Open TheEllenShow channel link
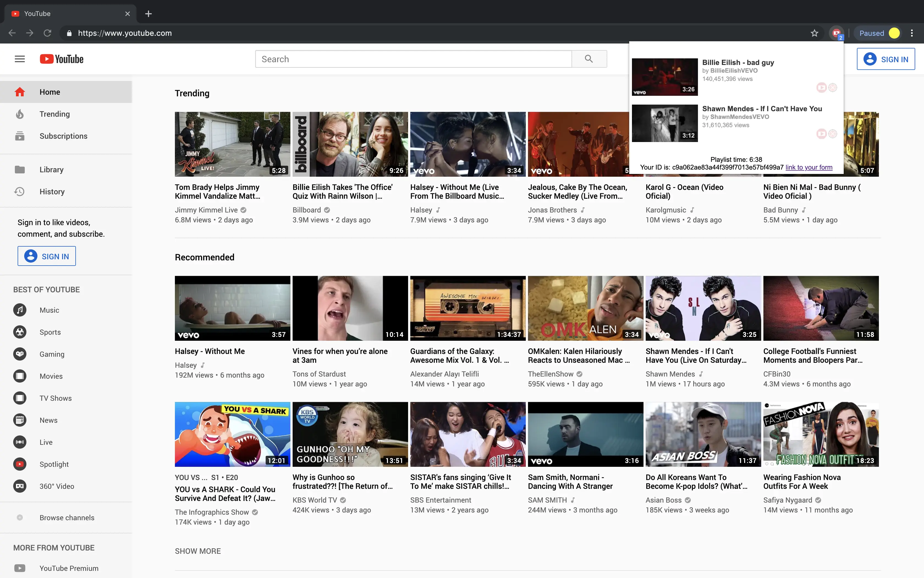The height and width of the screenshot is (578, 924). [x=551, y=374]
